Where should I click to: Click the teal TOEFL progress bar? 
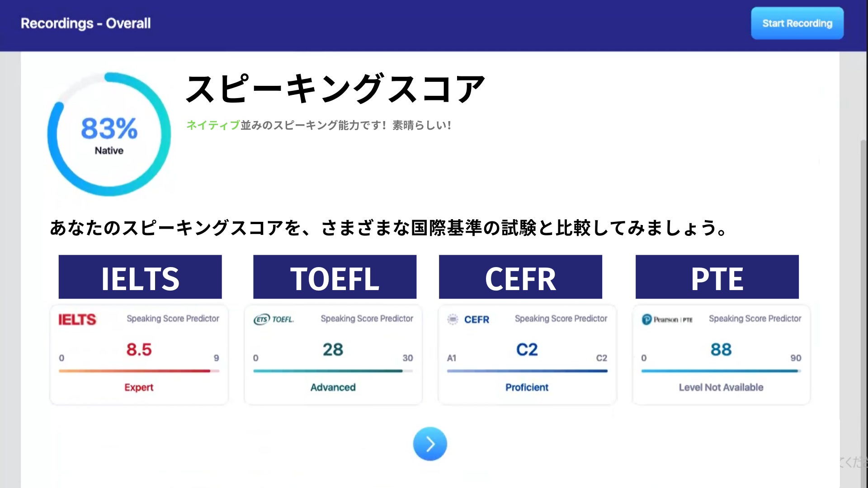333,371
